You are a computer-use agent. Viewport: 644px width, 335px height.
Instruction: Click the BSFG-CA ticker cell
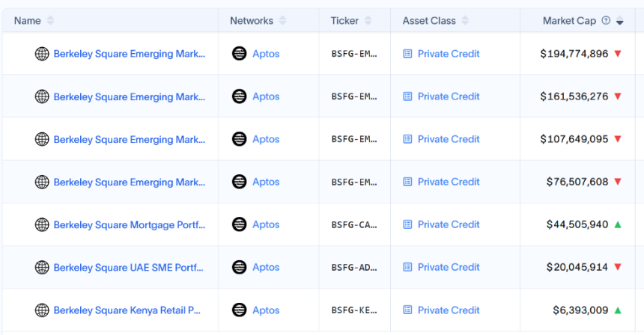point(354,224)
